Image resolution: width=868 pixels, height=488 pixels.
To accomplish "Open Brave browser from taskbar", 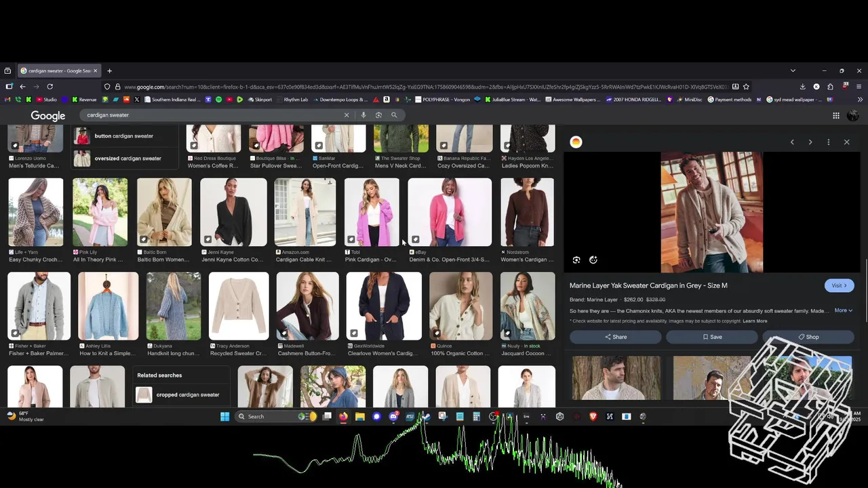I will [593, 417].
